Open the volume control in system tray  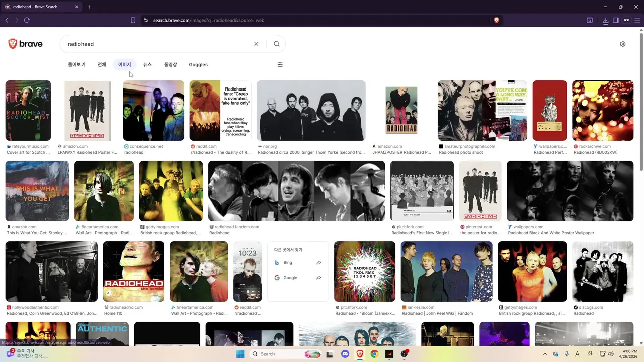click(610, 354)
